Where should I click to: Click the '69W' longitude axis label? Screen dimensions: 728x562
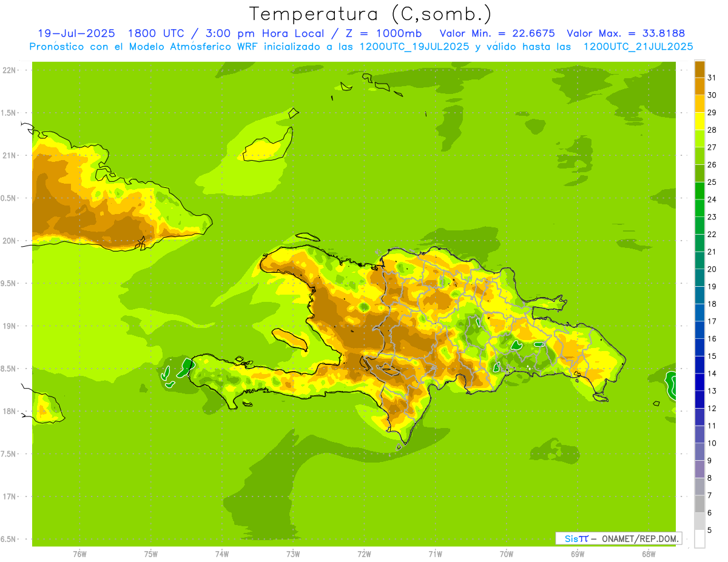coord(578,554)
